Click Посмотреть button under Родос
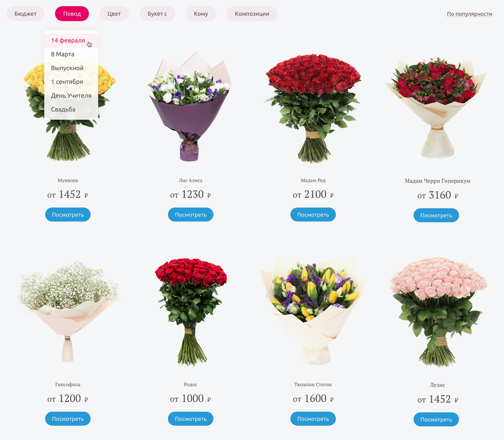This screenshot has width=504, height=440. [x=191, y=419]
